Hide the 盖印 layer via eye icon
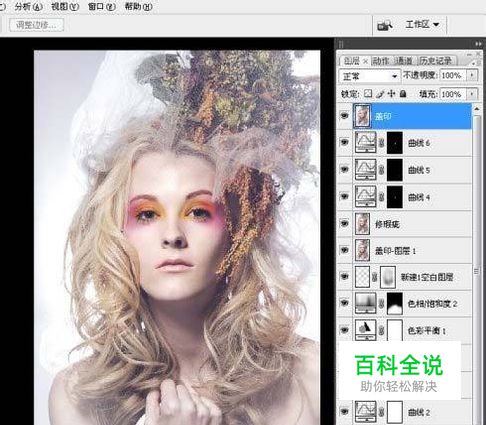This screenshot has height=425, width=486. [x=344, y=116]
